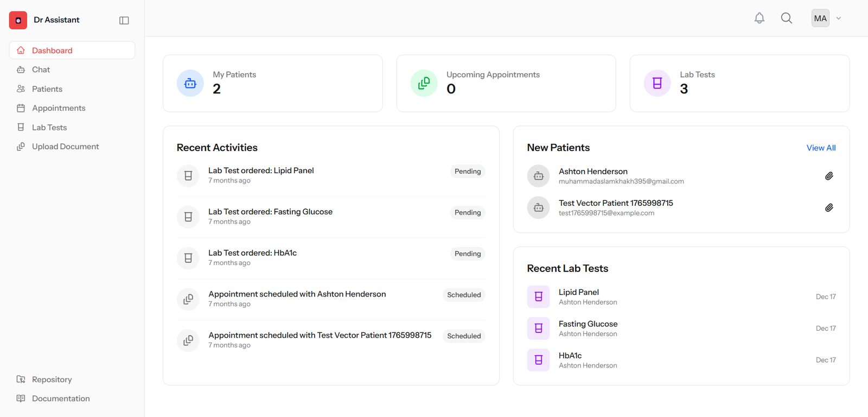Expand the user account dropdown chevron
This screenshot has height=417, width=868.
(x=839, y=18)
